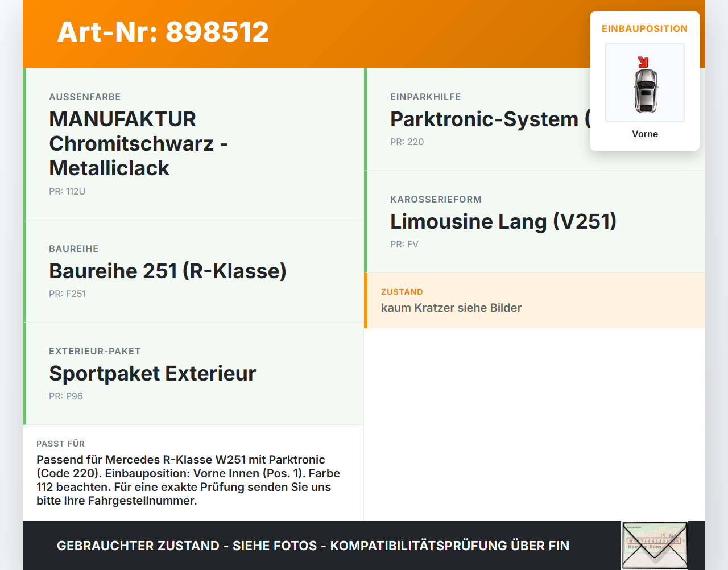
Task: Click the PR: 220 code
Action: (407, 142)
